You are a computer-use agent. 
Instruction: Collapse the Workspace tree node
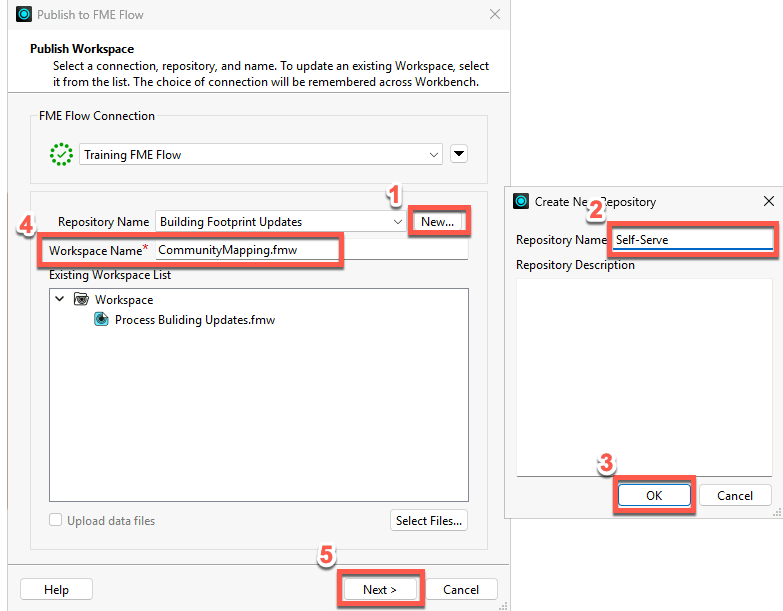pos(59,299)
